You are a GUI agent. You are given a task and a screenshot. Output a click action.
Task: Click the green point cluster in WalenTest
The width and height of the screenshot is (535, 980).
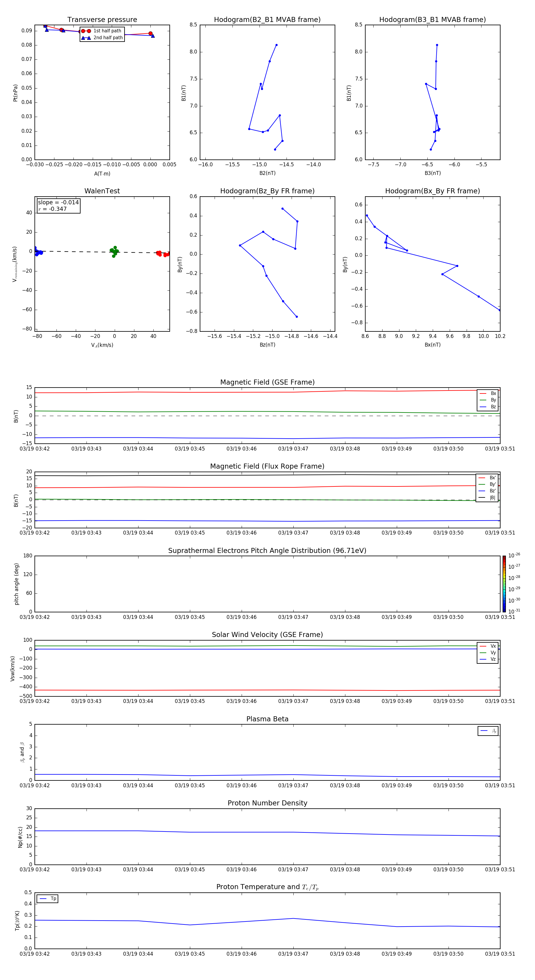click(x=114, y=252)
